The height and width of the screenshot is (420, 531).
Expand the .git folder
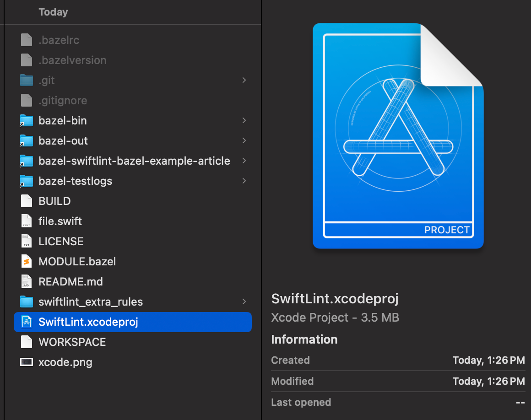pyautogui.click(x=244, y=80)
